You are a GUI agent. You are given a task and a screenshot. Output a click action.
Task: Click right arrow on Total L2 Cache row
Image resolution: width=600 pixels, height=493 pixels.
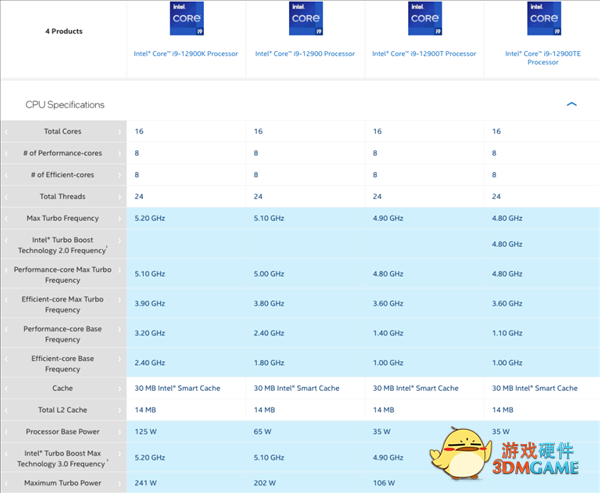(x=119, y=410)
